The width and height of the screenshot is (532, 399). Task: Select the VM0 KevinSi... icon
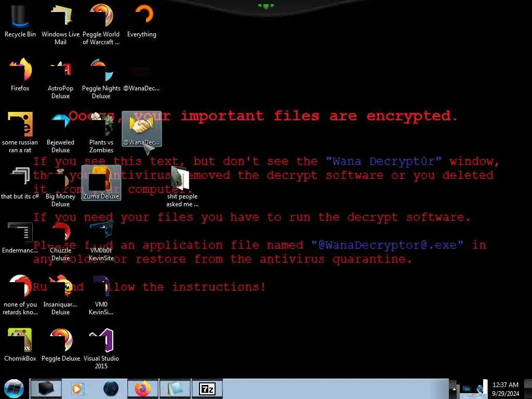tap(101, 295)
